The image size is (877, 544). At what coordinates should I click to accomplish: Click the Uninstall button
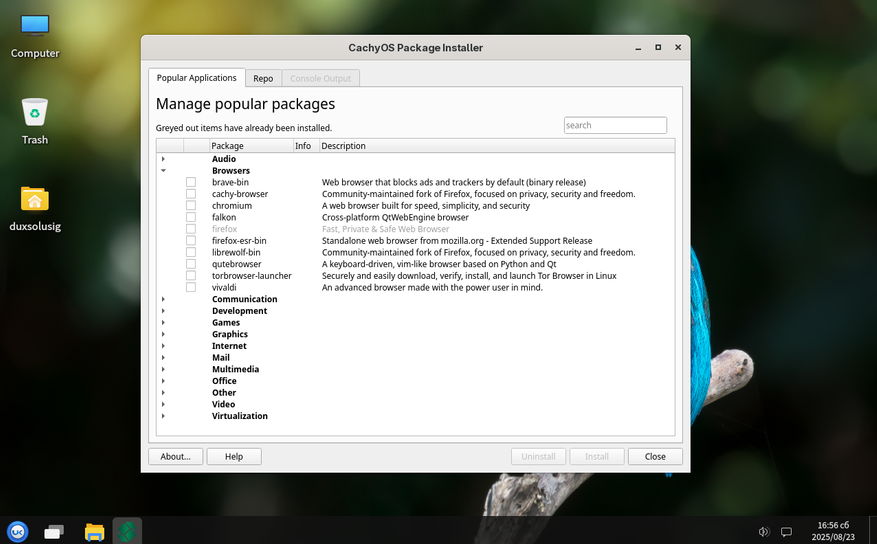click(538, 457)
